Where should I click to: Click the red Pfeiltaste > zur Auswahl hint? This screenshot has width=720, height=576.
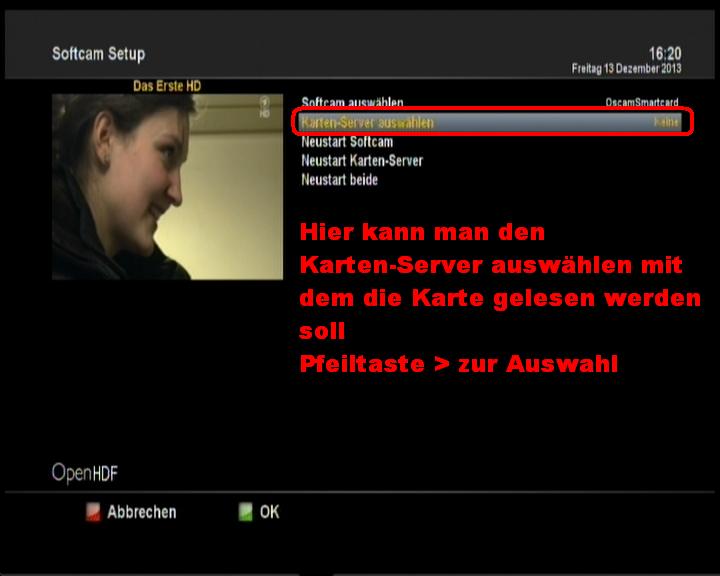(458, 365)
